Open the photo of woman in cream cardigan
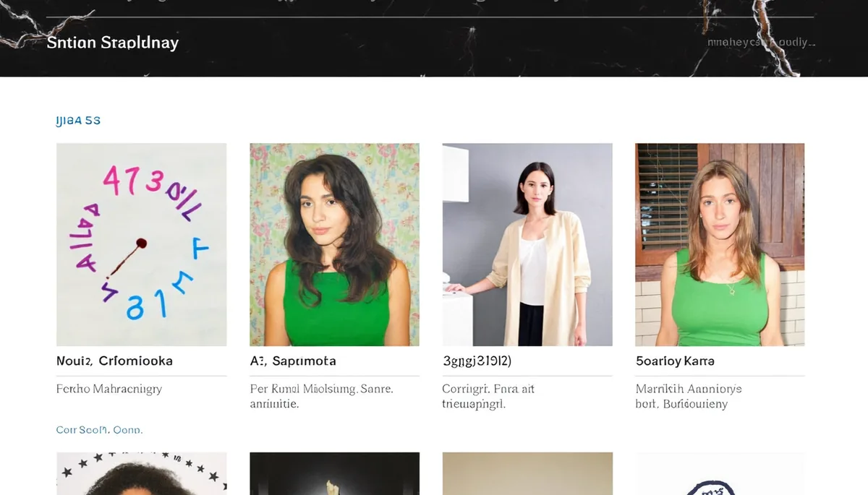 pos(527,244)
